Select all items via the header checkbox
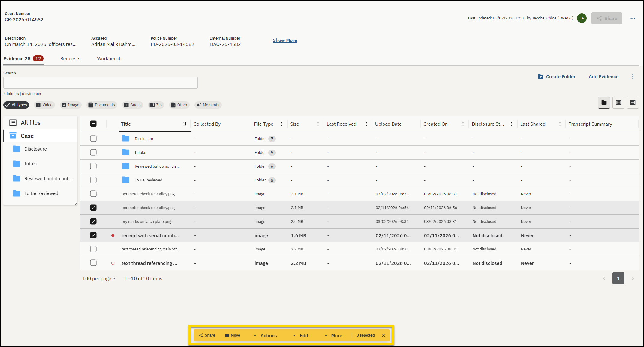 pyautogui.click(x=93, y=123)
